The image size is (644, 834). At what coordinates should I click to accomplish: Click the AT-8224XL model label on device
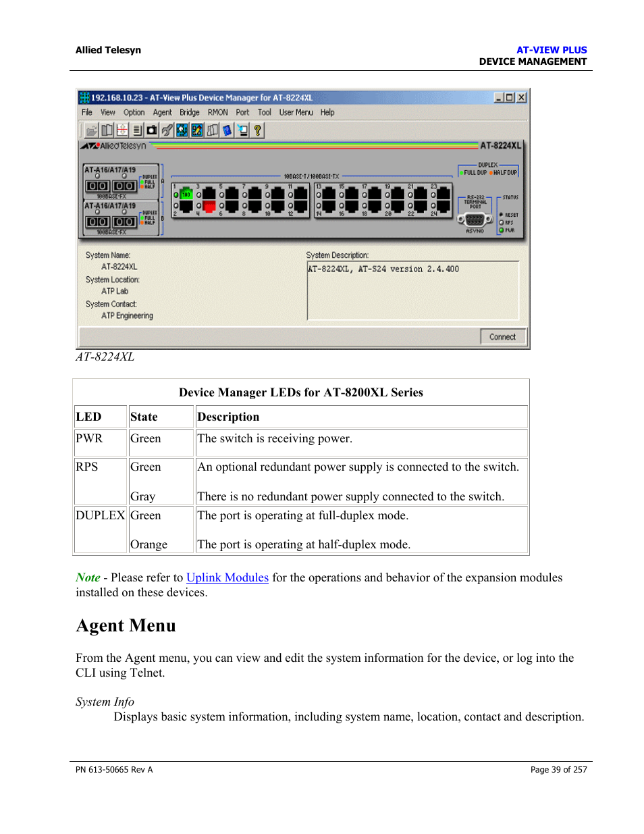(501, 146)
